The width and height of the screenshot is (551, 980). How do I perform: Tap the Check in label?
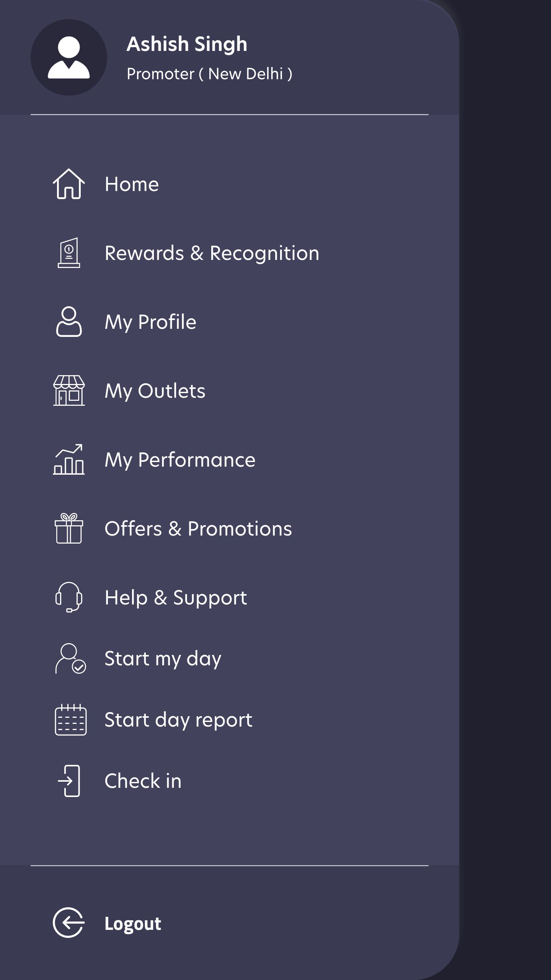[x=143, y=781]
